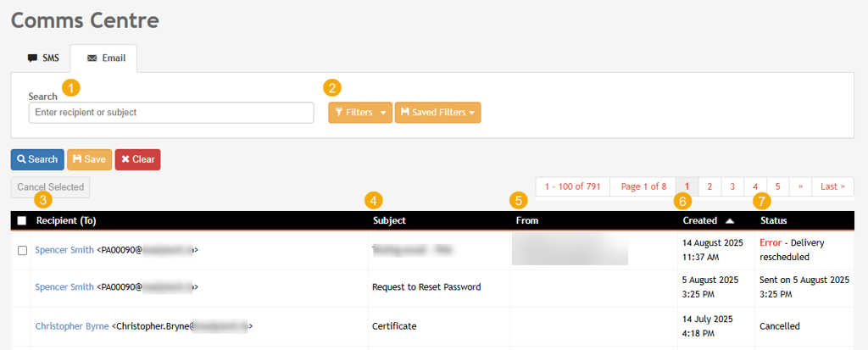This screenshot has height=350, width=868.
Task: Click the Request to Reset Password subject
Action: pyautogui.click(x=426, y=287)
